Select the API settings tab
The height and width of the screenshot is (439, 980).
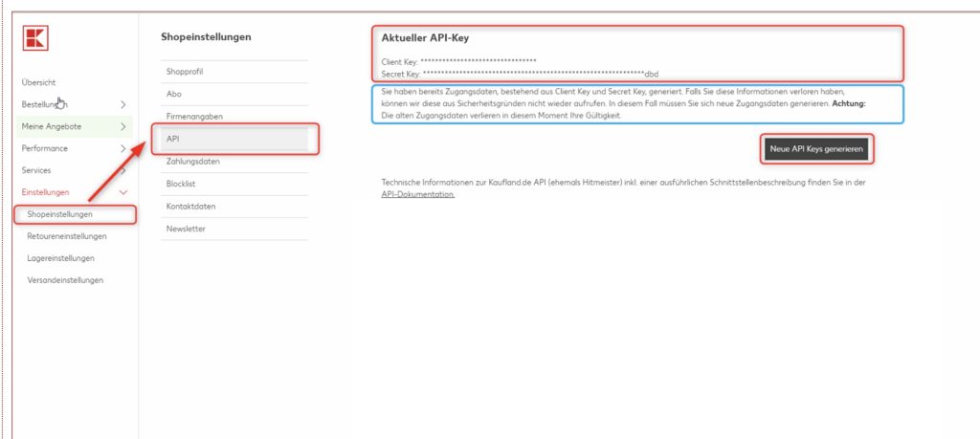click(234, 140)
